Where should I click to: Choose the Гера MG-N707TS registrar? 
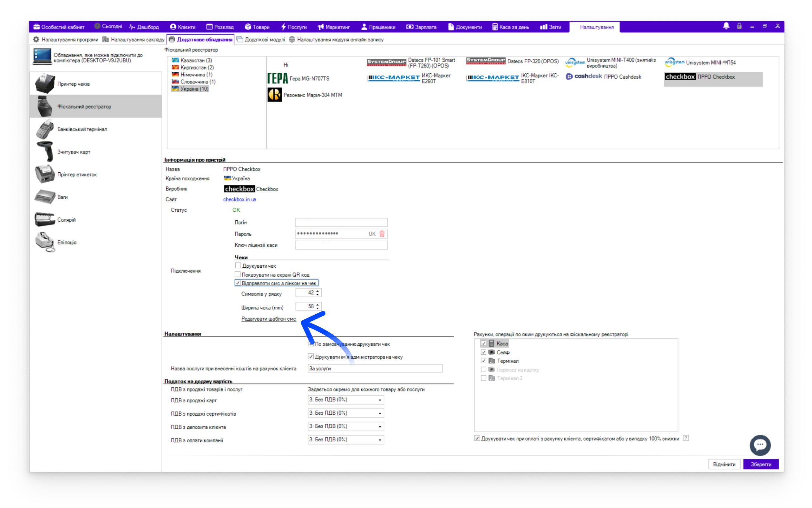[298, 78]
